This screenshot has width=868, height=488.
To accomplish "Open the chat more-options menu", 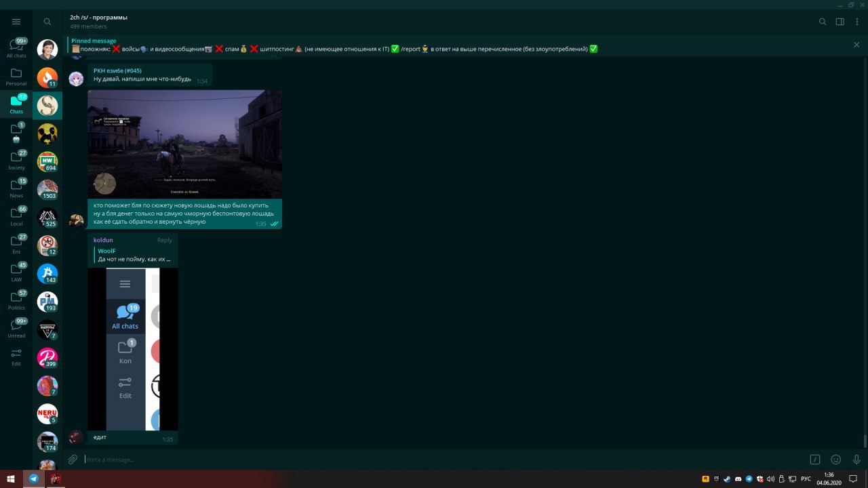I will pos(857,22).
